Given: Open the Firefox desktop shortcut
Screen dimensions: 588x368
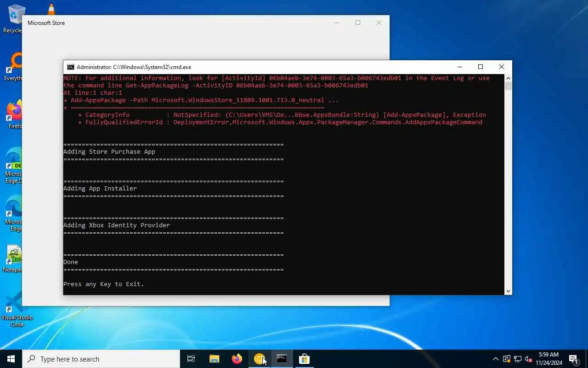Looking at the screenshot, I should (x=14, y=115).
